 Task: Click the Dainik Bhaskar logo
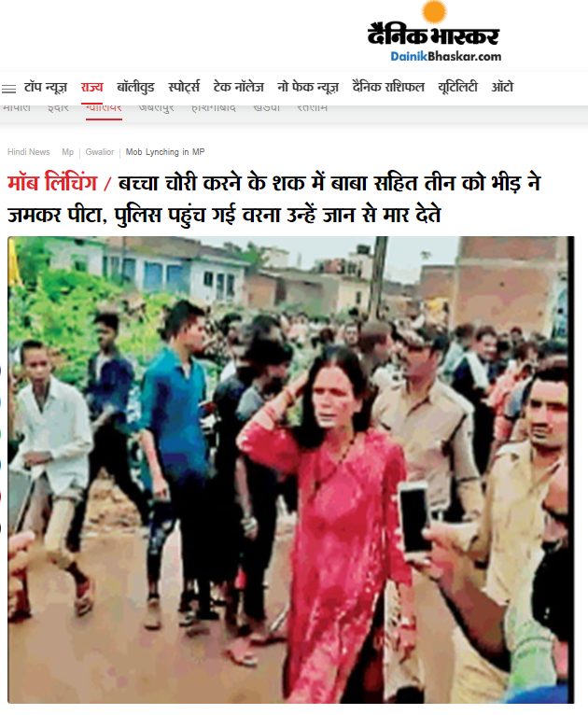(x=433, y=32)
